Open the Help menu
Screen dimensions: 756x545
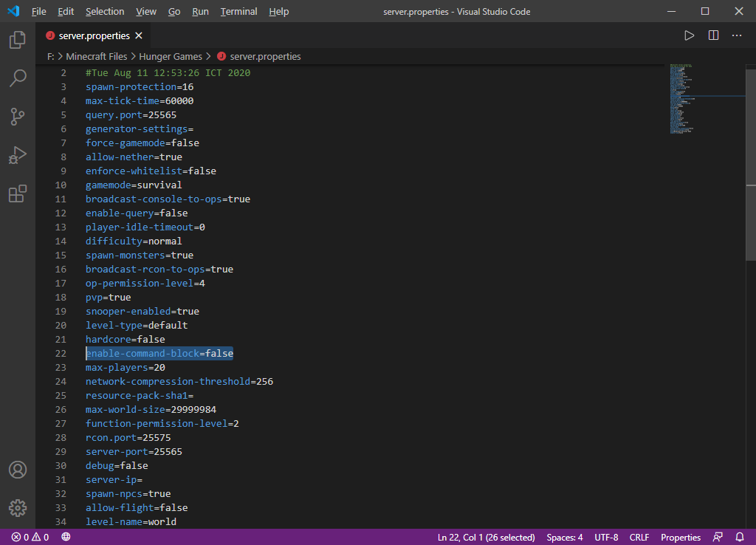pyautogui.click(x=278, y=11)
